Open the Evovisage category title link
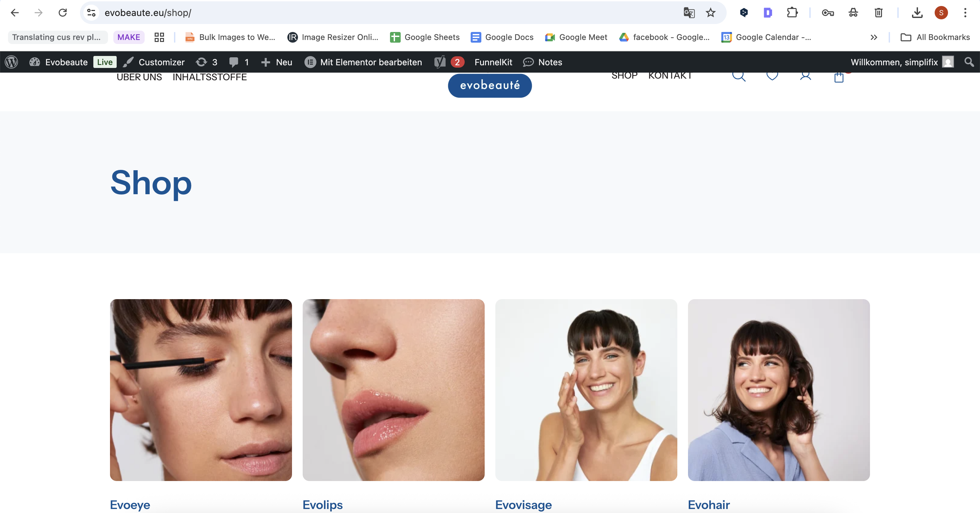Viewport: 980px width, 513px height. pos(523,505)
